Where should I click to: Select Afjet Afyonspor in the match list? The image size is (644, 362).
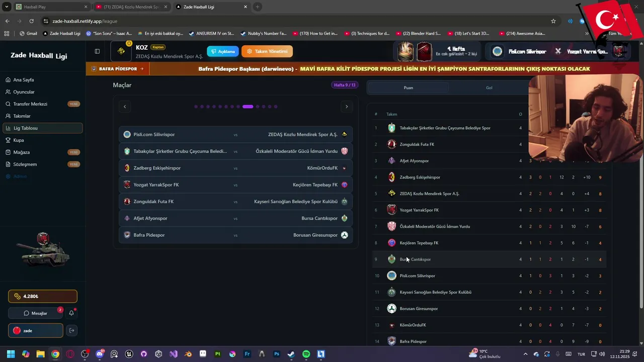(x=150, y=218)
